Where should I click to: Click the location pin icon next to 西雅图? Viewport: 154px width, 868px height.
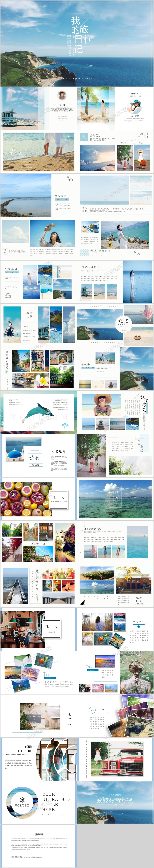pyautogui.click(x=56, y=196)
